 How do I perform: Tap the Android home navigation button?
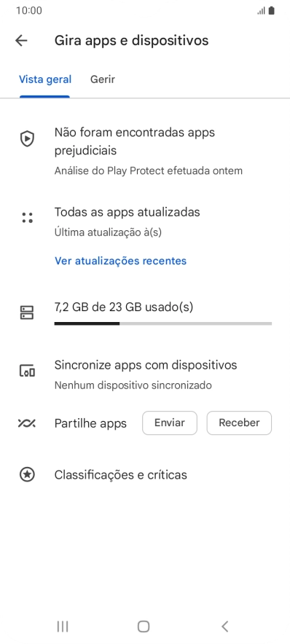click(x=144, y=627)
